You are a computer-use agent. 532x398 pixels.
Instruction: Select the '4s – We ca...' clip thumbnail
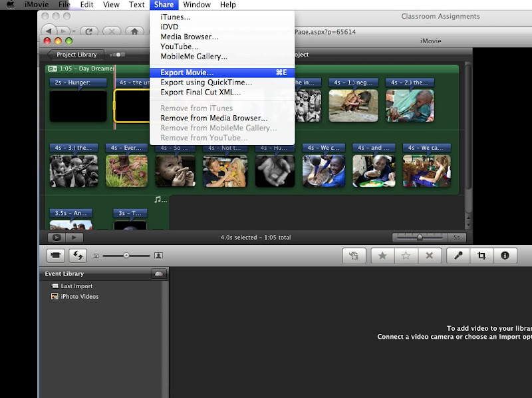427,171
